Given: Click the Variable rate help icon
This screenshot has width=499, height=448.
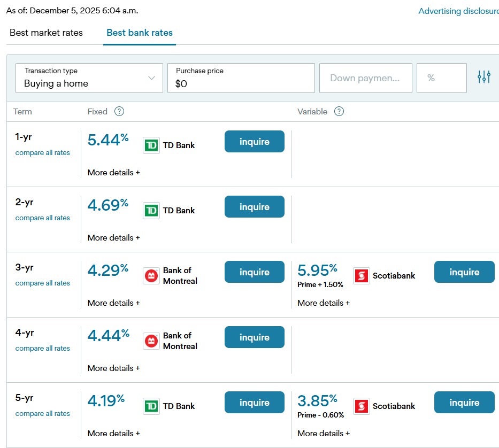Looking at the screenshot, I should coord(339,111).
